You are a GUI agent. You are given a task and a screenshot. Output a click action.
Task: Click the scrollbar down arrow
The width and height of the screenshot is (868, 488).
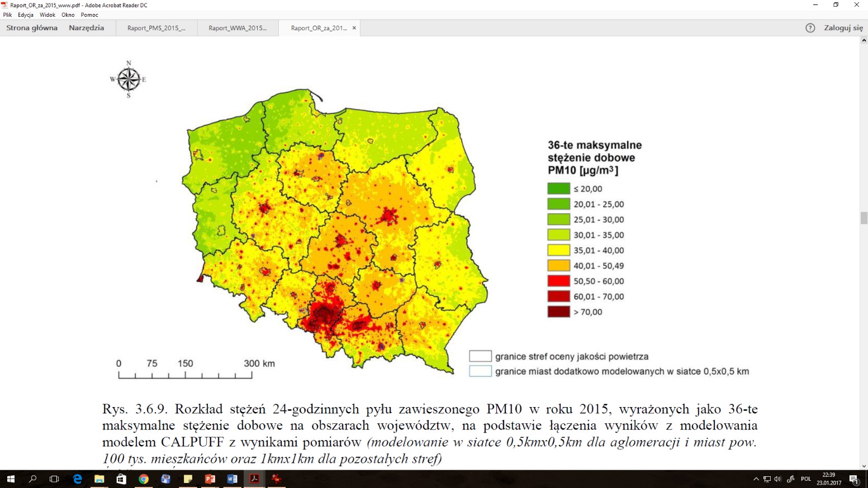(864, 466)
